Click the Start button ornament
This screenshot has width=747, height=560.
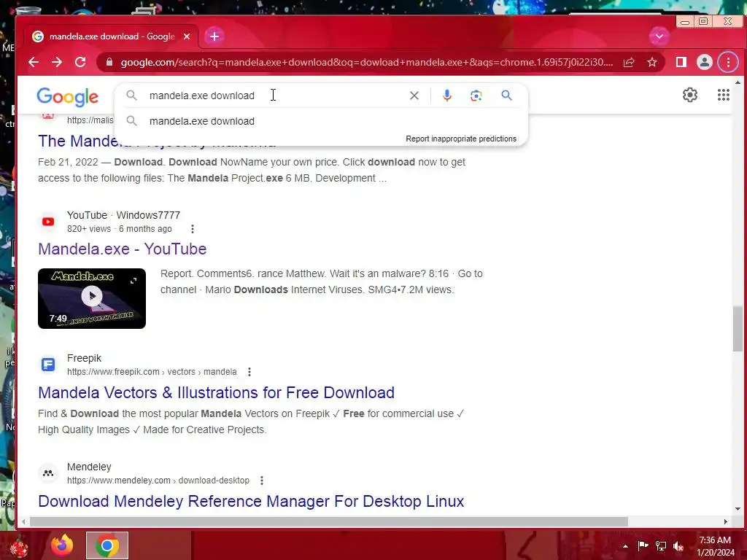pyautogui.click(x=19, y=547)
